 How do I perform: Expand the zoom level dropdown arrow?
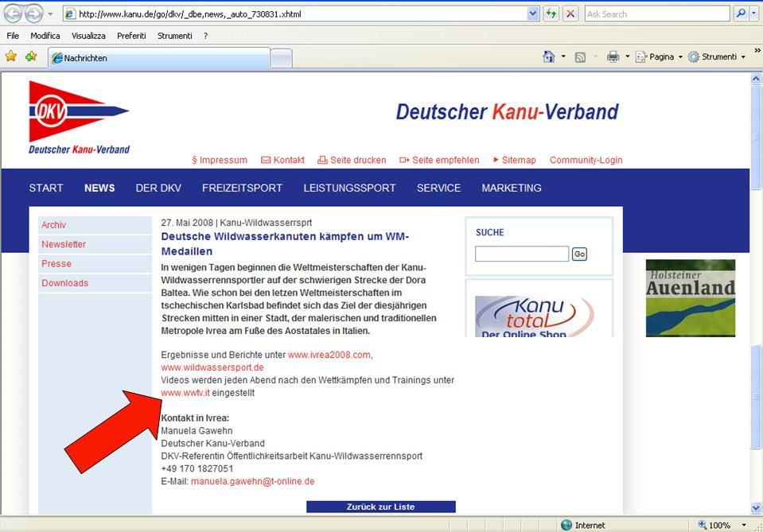coord(744,525)
